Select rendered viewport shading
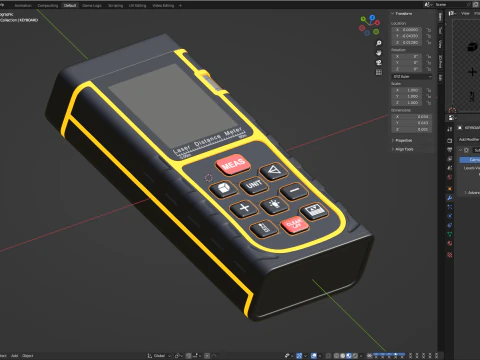The height and width of the screenshot is (360, 480). 355,356
